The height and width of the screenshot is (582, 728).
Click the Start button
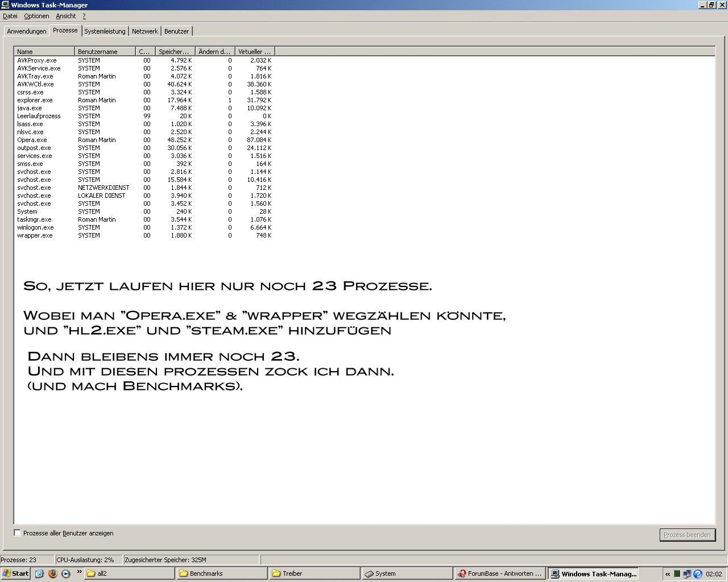pos(15,573)
